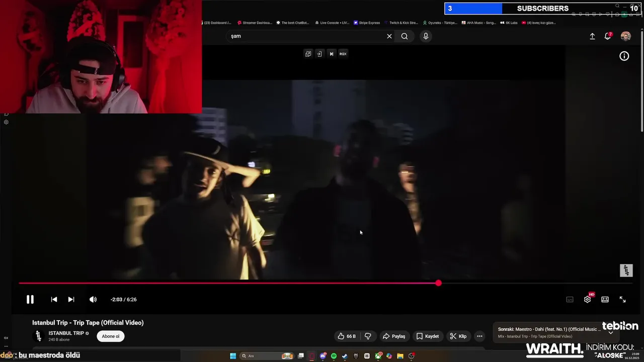The width and height of the screenshot is (644, 362).
Task: Click the pop-out video overlay icon
Action: point(308,54)
